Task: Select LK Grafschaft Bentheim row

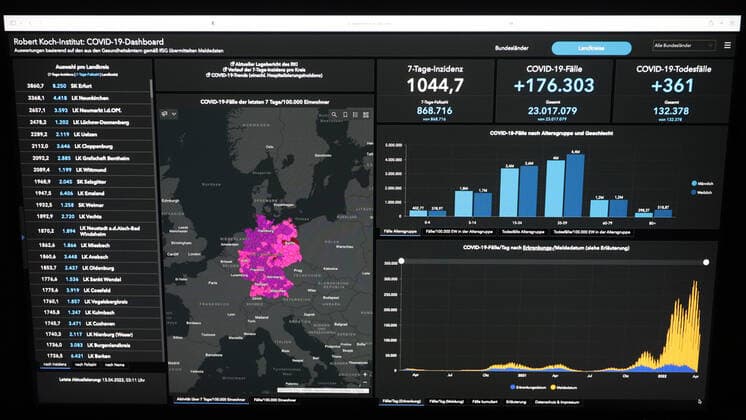Action: click(88, 158)
